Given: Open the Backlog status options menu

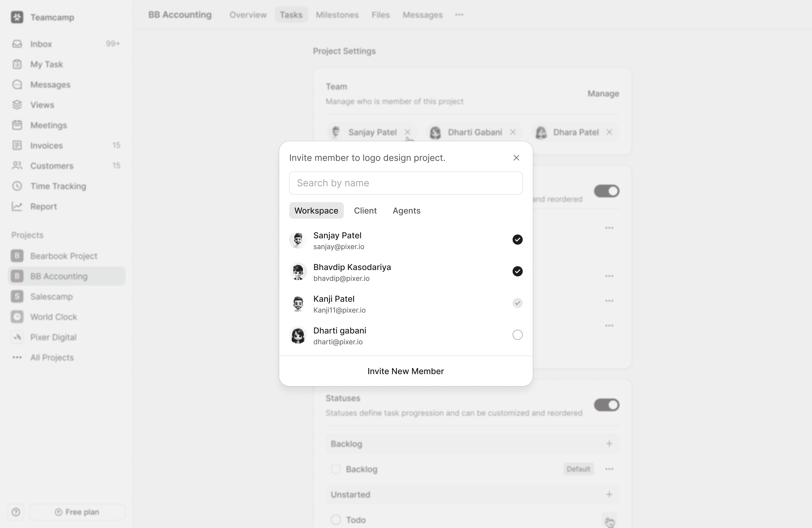Looking at the screenshot, I should point(609,469).
